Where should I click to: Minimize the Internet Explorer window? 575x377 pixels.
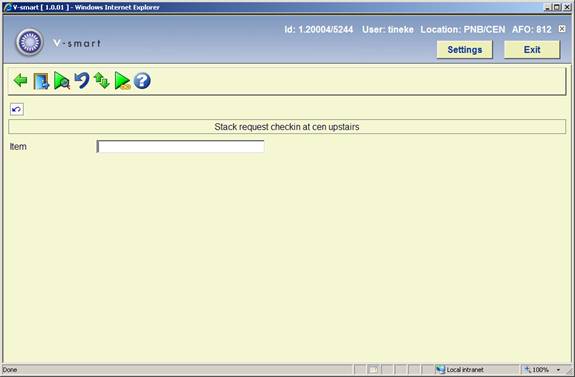click(548, 7)
